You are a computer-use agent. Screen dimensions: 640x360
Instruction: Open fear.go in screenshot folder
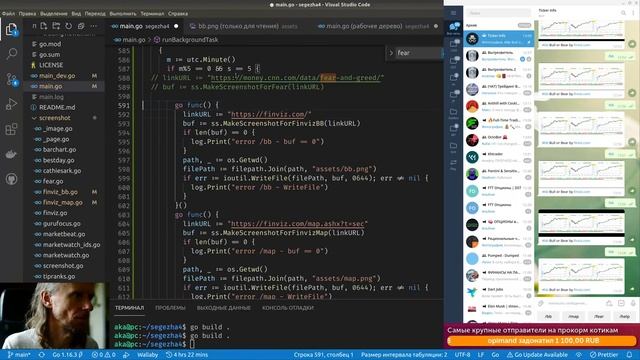coord(53,181)
